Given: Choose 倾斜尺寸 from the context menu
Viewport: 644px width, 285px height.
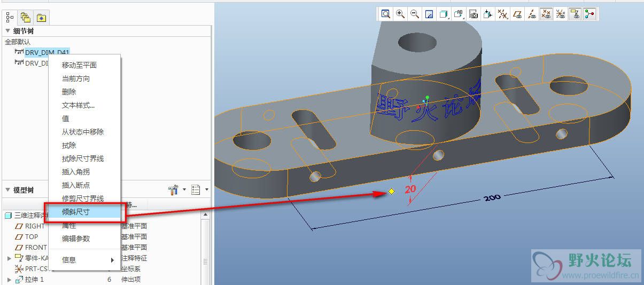Looking at the screenshot, I should point(85,212).
